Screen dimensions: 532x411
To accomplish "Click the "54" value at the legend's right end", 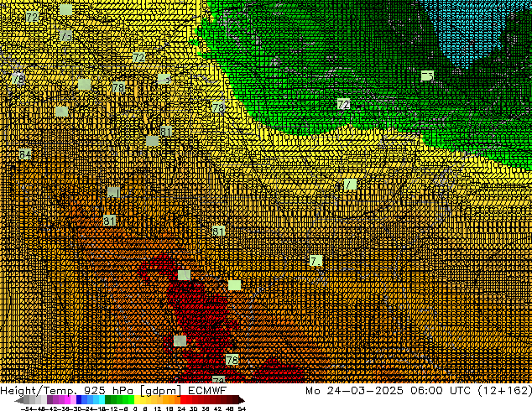I will click(242, 408).
